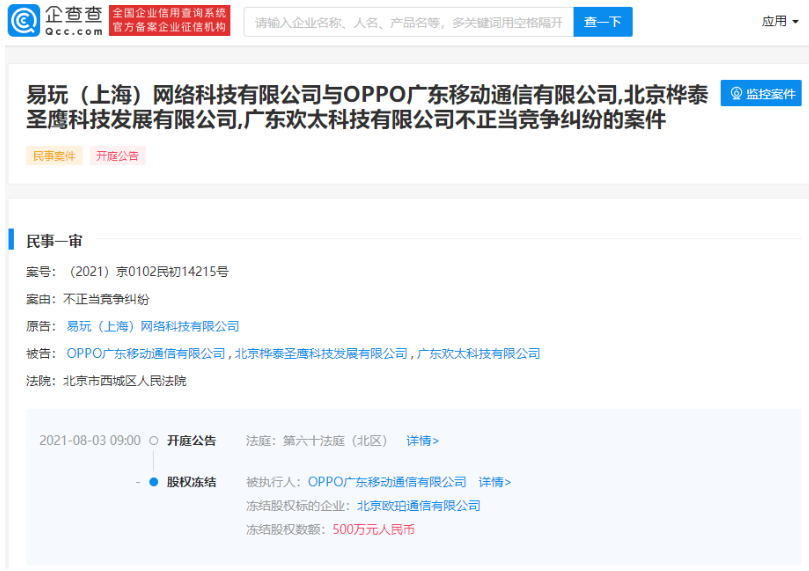809x571 pixels.
Task: Click the 开庭公告 pink tag
Action: (117, 156)
